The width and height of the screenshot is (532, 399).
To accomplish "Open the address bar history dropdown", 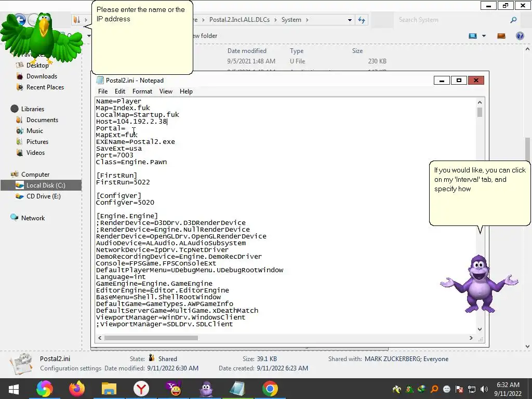I will click(350, 20).
